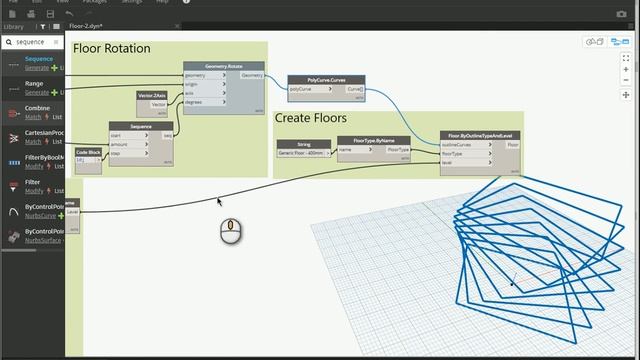Click into the sequence search field
The height and width of the screenshot is (360, 640).
(x=33, y=42)
